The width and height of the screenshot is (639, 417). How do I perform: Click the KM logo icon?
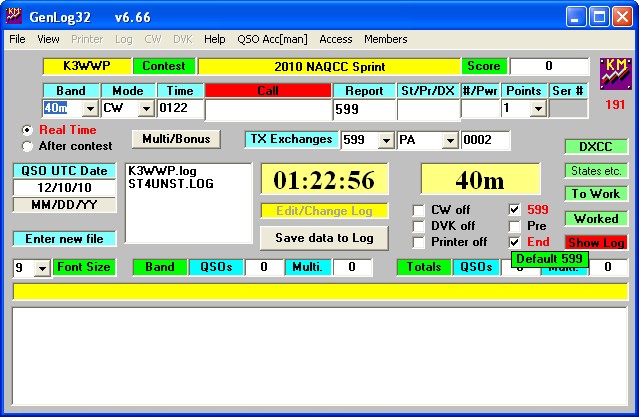click(613, 74)
